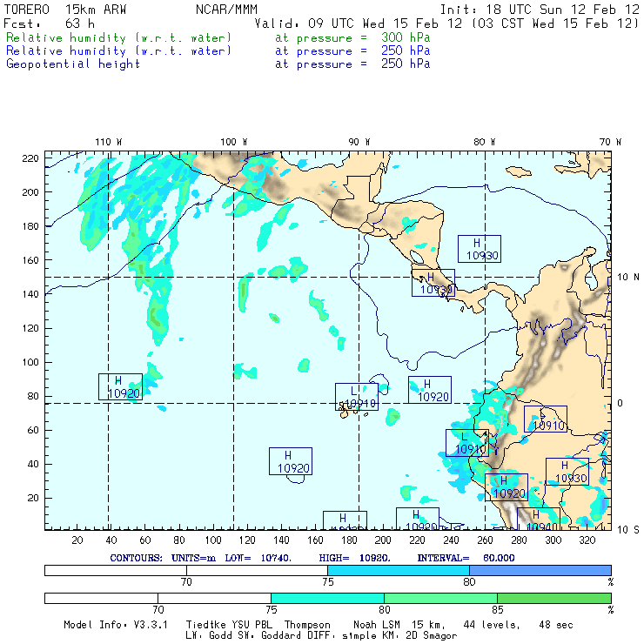
Task: Click the green 300 hPa relative humidity label
Action: pos(119,38)
